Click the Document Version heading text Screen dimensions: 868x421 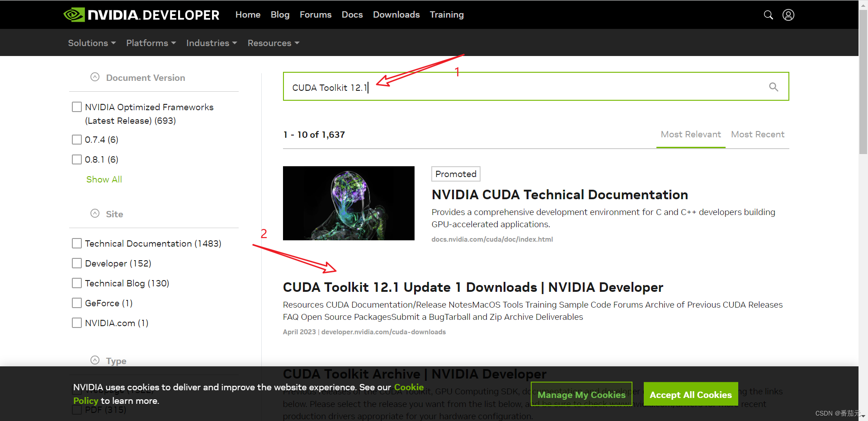pos(146,78)
